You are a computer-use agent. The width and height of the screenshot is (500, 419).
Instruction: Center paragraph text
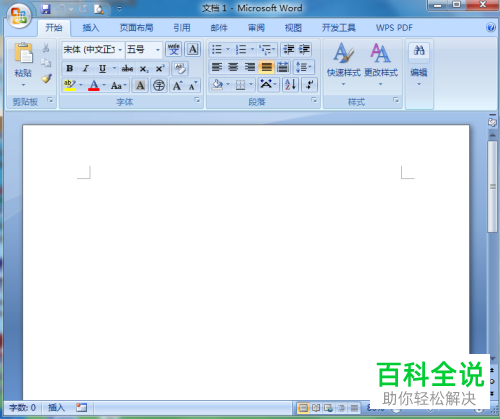[x=233, y=67]
